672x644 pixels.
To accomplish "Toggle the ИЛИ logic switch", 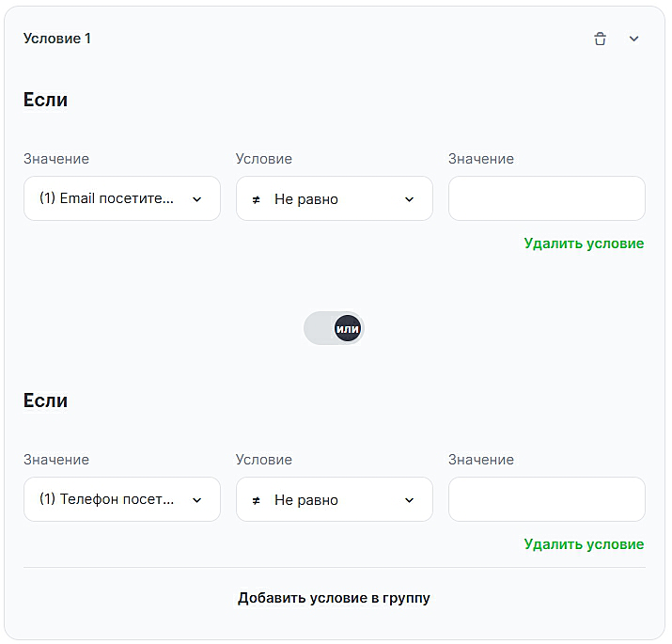I will [x=334, y=328].
